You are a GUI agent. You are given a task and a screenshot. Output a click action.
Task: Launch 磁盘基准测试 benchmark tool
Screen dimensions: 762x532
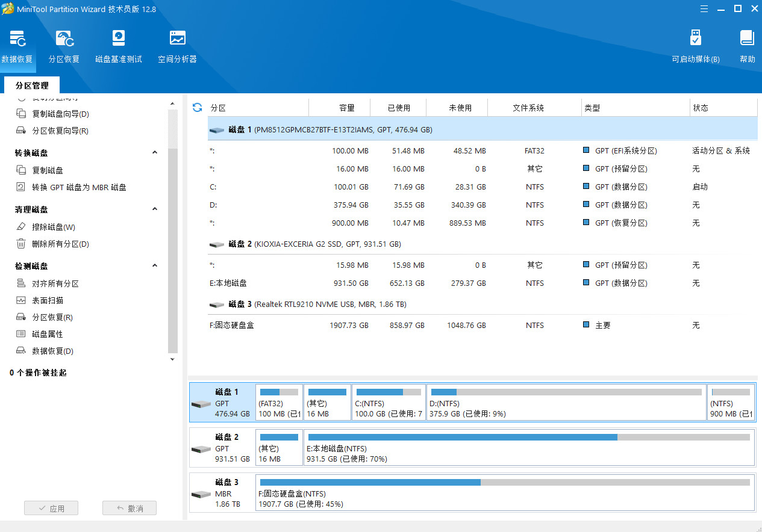(x=119, y=46)
